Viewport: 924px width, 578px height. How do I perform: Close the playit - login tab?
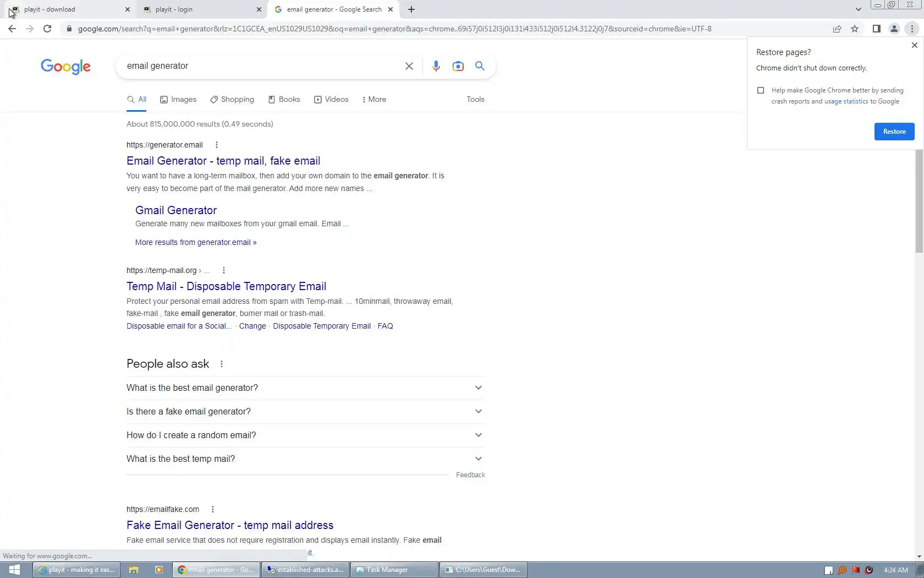259,9
